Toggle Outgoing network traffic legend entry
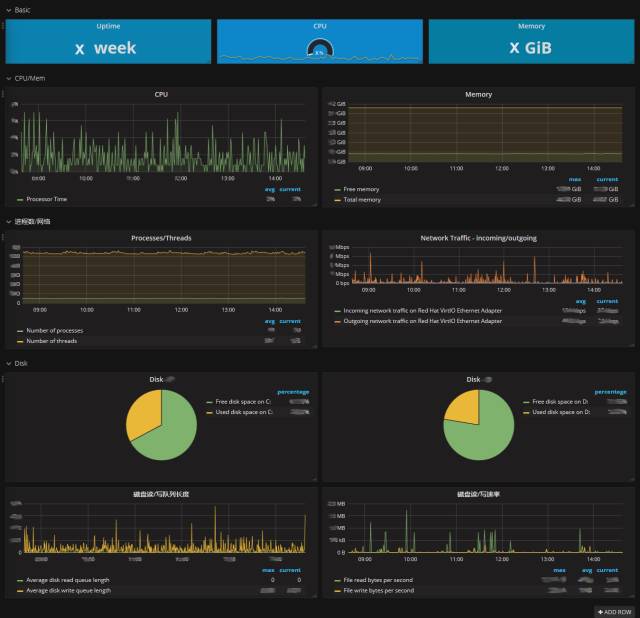Image resolution: width=640 pixels, height=618 pixels. pos(422,321)
